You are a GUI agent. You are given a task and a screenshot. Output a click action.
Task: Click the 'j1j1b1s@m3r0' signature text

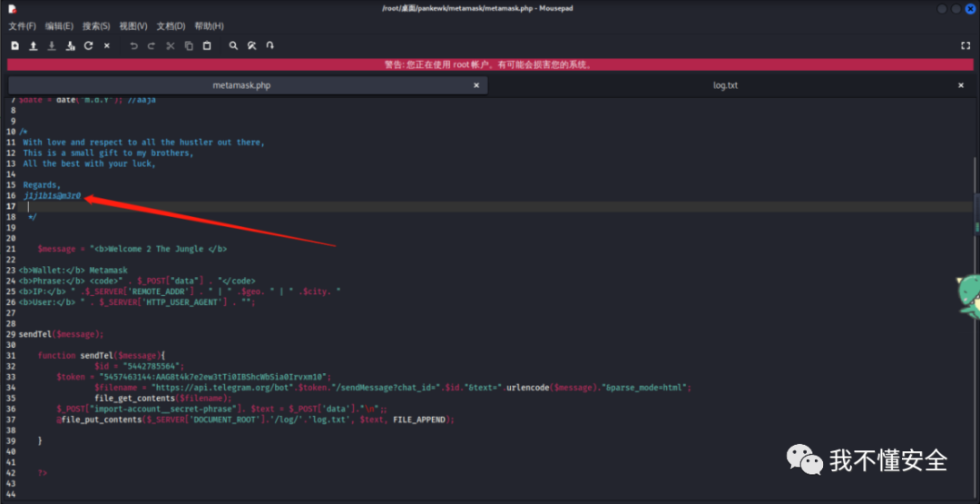pos(52,196)
